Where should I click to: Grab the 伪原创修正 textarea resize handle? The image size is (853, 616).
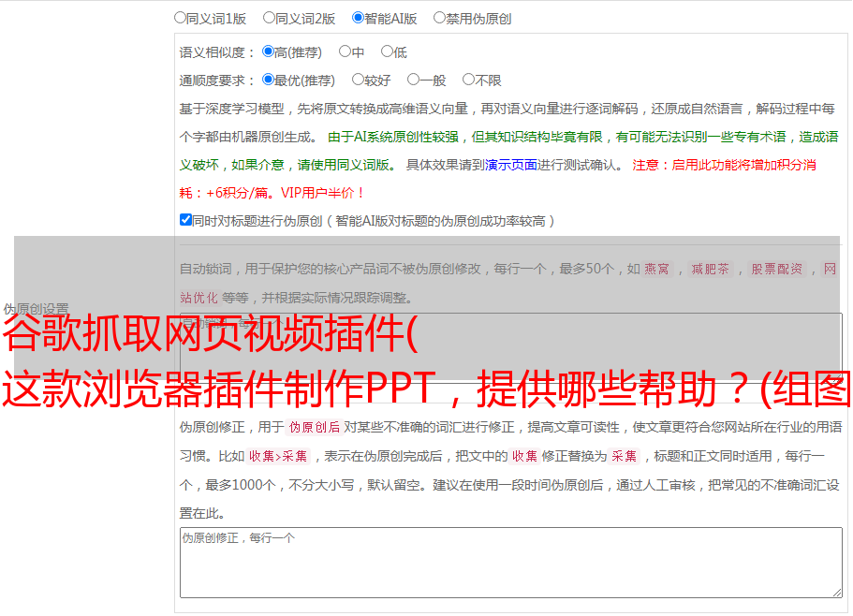837,593
